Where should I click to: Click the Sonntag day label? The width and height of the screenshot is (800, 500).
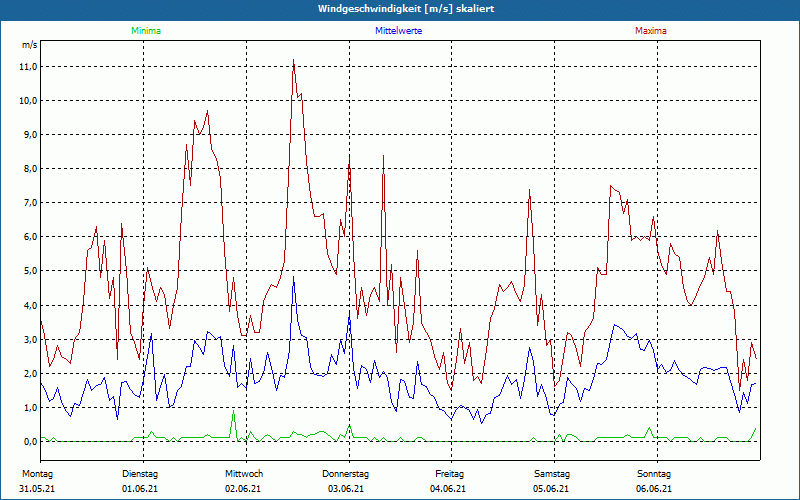[x=654, y=474]
